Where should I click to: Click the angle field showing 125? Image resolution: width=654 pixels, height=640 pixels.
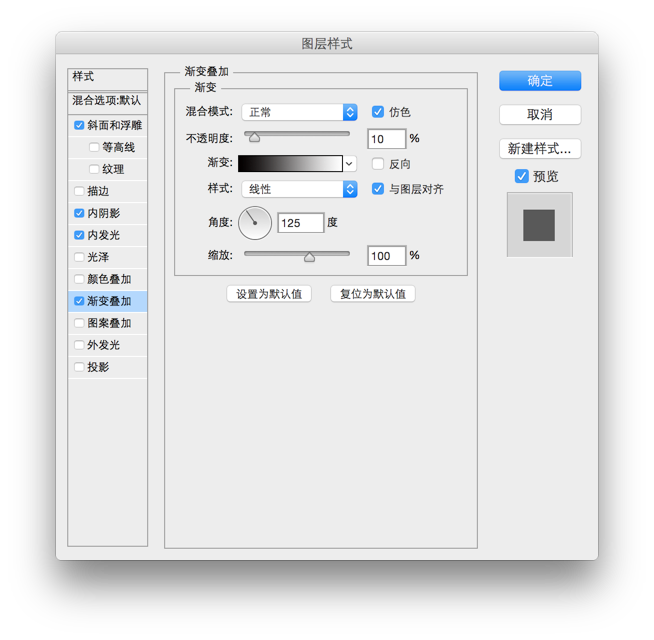(x=301, y=223)
